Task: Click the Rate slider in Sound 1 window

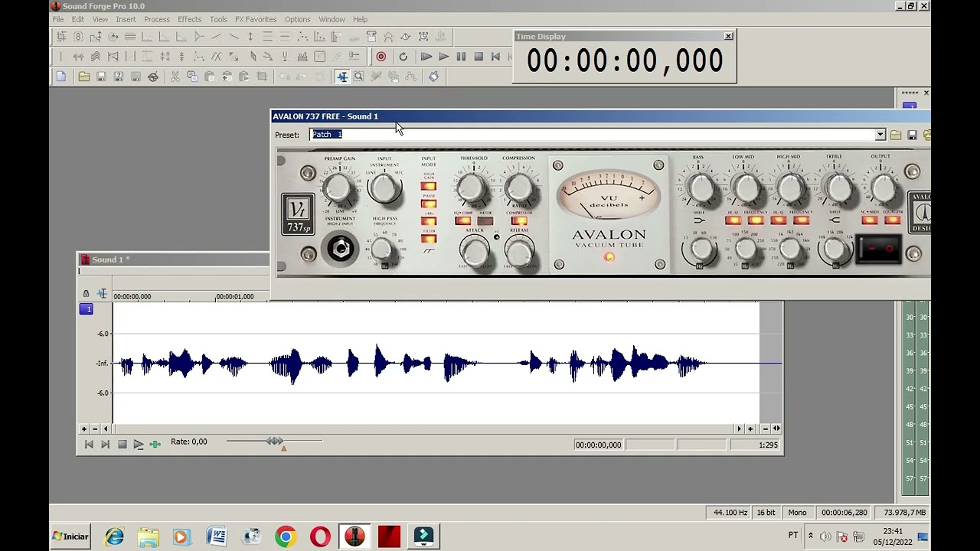Action: pyautogui.click(x=274, y=442)
